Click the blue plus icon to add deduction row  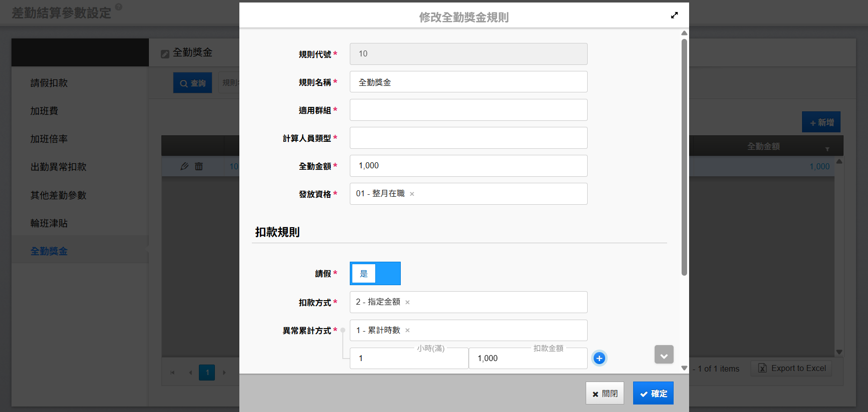coord(599,358)
